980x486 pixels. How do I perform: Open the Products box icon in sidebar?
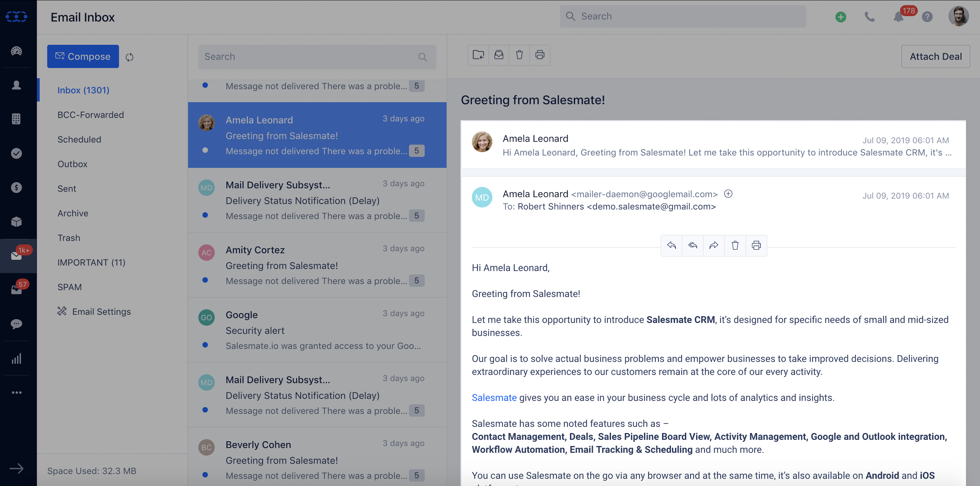(16, 221)
